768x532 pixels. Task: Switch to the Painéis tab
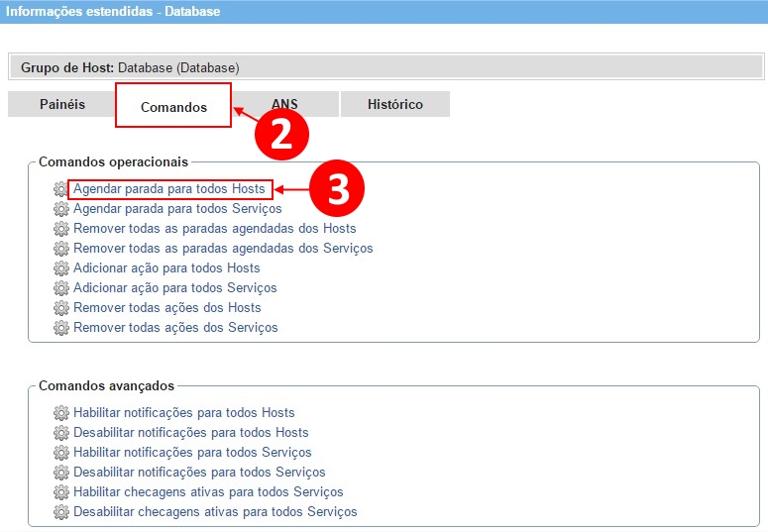[x=62, y=104]
